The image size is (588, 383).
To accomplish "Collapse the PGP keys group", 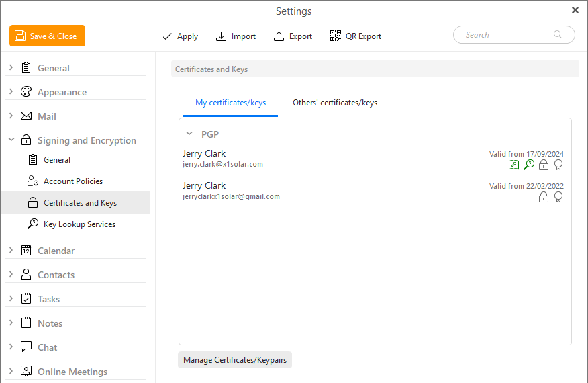I will [x=189, y=134].
